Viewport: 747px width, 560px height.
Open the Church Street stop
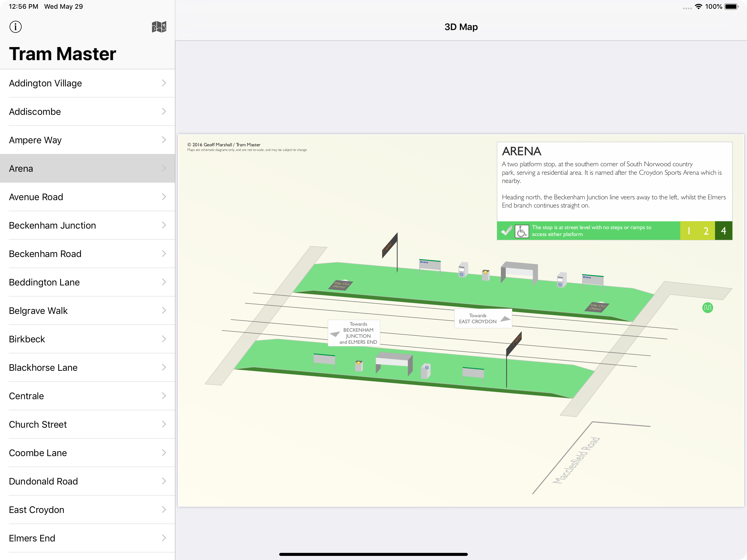point(87,424)
